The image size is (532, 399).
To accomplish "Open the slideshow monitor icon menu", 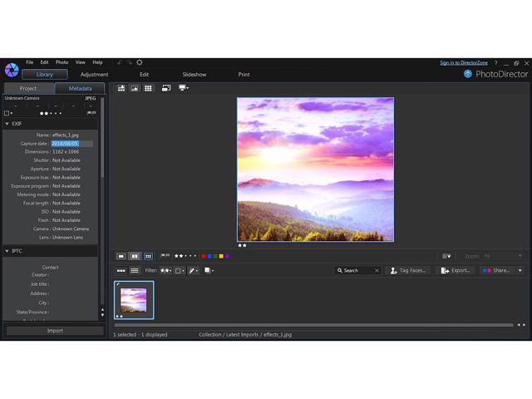I will pyautogui.click(x=184, y=88).
